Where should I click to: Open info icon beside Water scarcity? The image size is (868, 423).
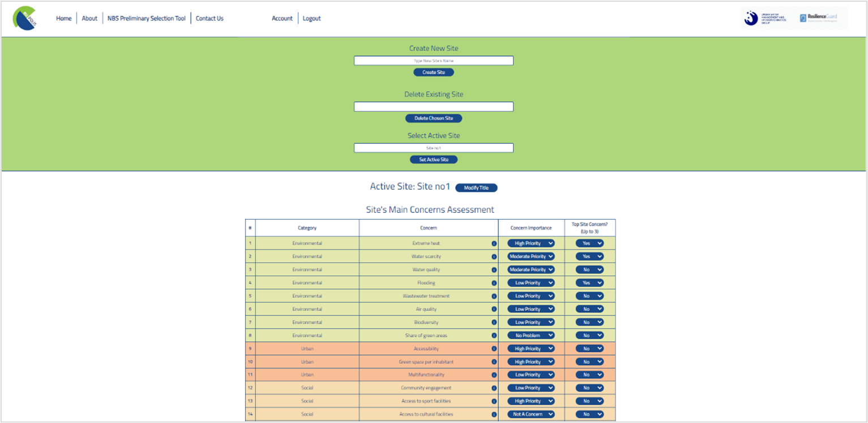click(494, 257)
